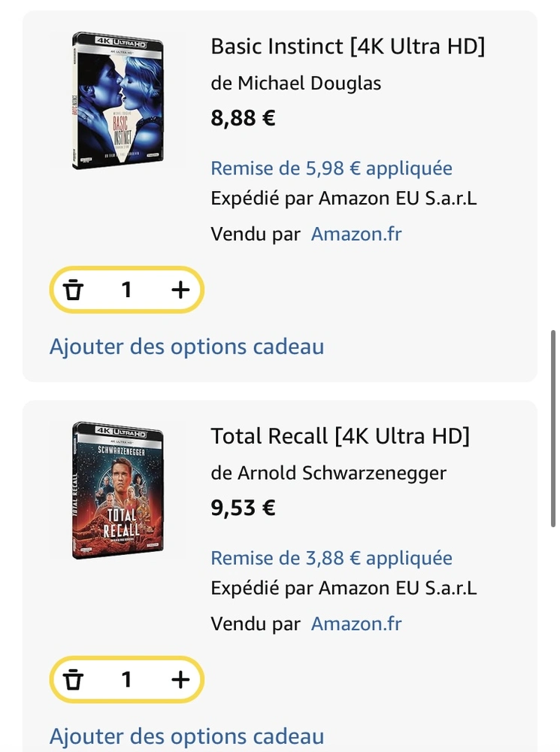560x752 pixels.
Task: Increase Total Recall quantity with plus icon
Action: click(180, 679)
